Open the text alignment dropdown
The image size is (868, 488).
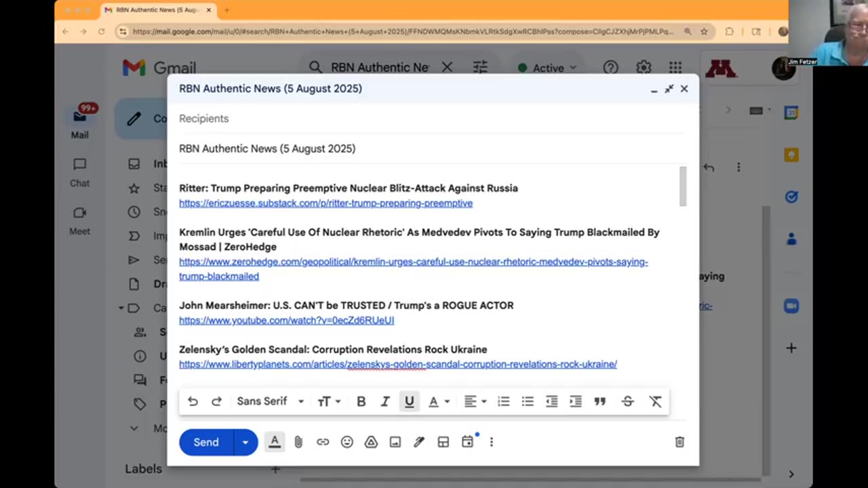475,401
